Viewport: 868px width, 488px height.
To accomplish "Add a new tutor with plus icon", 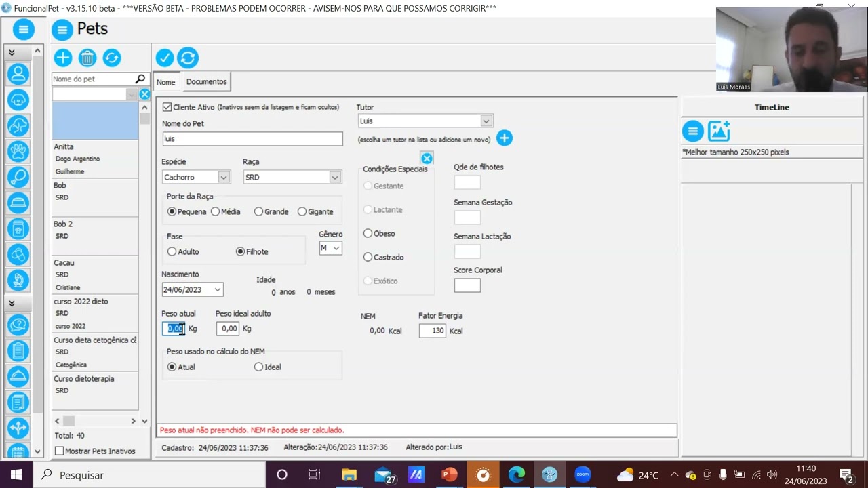I will tap(505, 138).
